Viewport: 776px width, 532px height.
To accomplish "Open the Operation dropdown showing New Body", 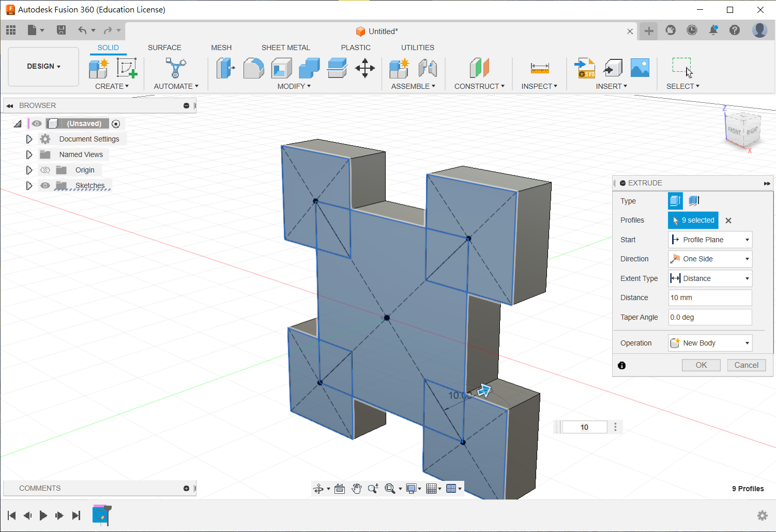I will [710, 343].
